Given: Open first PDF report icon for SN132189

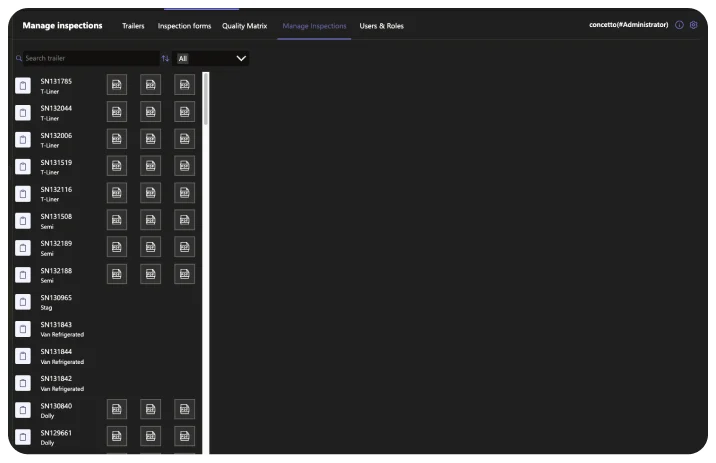Looking at the screenshot, I should tap(116, 247).
